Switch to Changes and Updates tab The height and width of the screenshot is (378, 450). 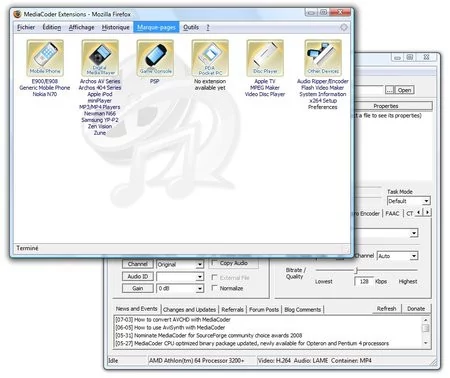(189, 309)
